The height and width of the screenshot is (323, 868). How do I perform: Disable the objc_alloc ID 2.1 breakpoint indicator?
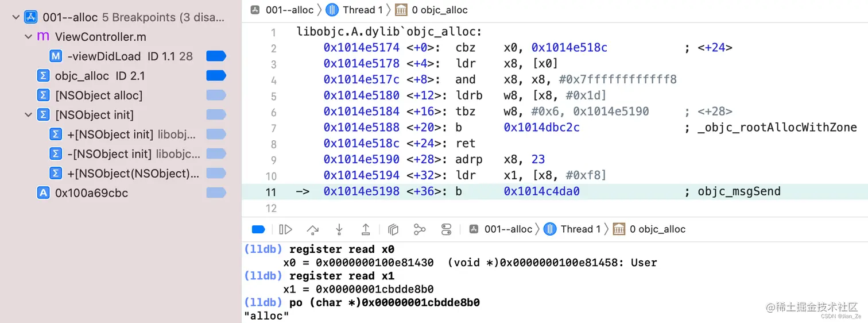click(x=216, y=76)
